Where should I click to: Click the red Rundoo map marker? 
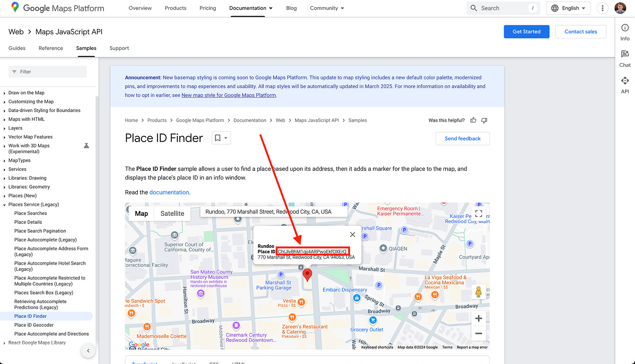click(x=307, y=275)
